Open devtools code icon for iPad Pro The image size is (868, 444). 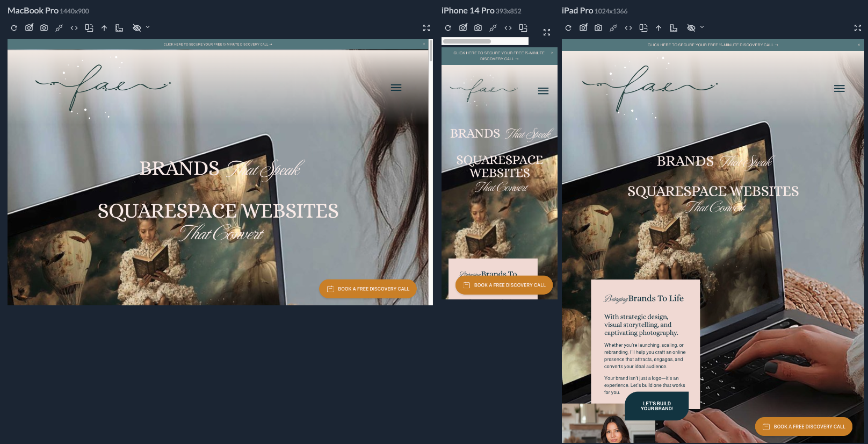628,28
